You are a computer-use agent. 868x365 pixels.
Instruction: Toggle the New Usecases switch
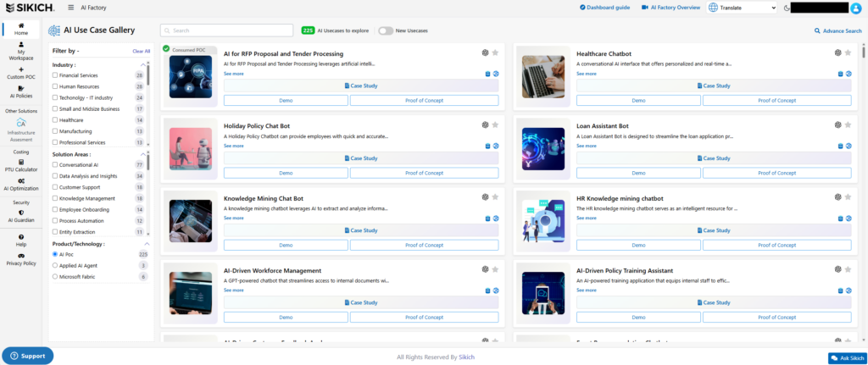[386, 30]
